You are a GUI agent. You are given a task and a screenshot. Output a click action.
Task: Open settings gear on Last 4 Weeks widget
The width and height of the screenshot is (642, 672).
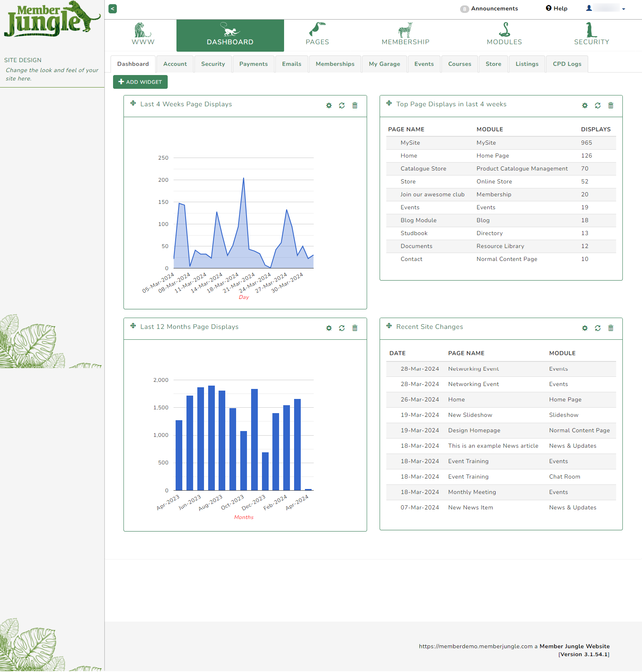pos(329,105)
